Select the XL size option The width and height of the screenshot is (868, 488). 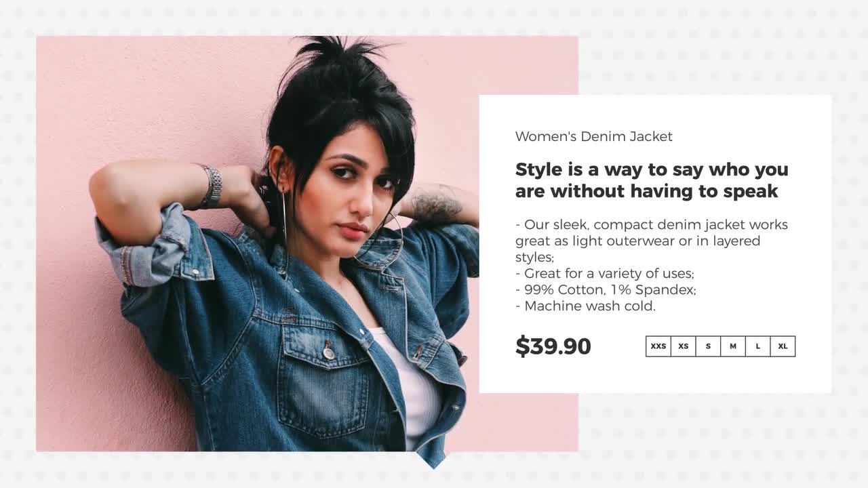pos(783,346)
